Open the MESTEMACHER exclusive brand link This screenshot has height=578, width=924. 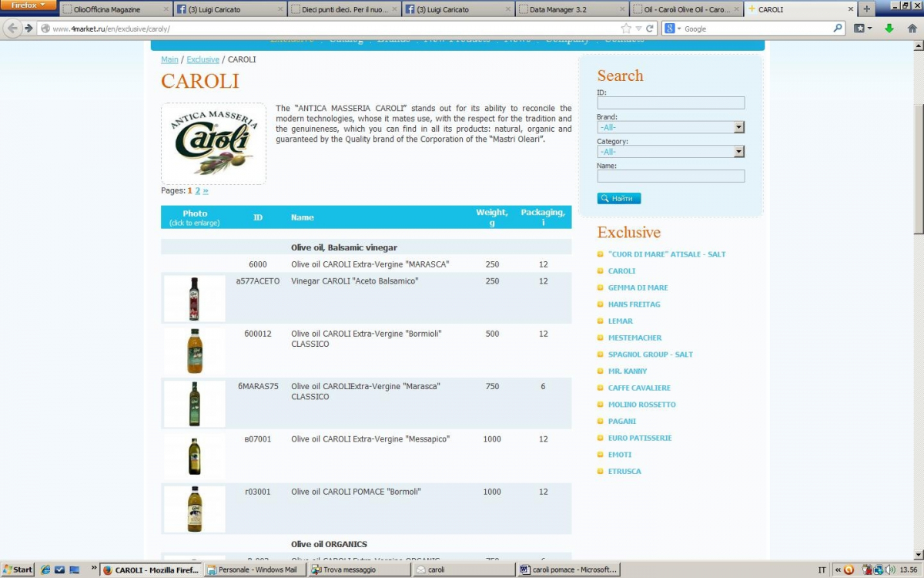click(634, 338)
